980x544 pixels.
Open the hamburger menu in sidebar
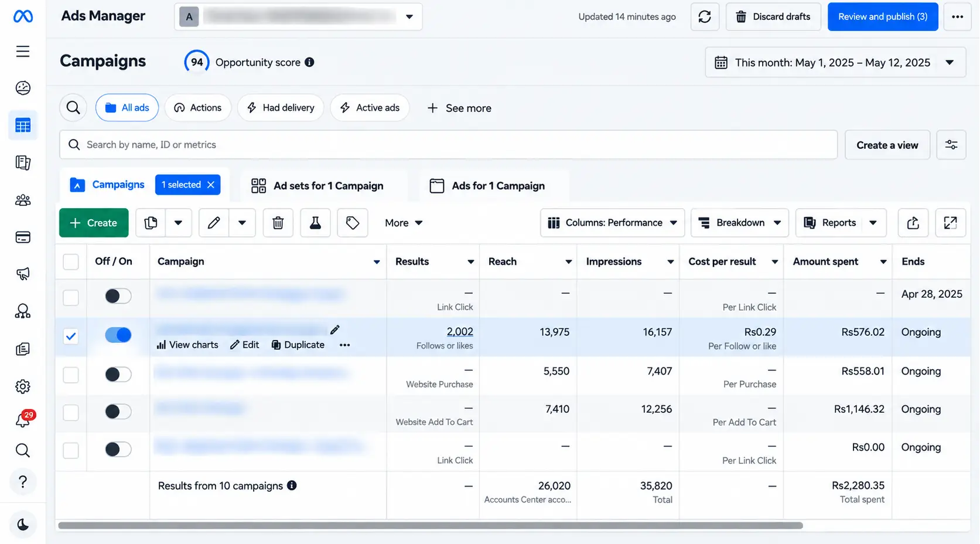pos(23,52)
